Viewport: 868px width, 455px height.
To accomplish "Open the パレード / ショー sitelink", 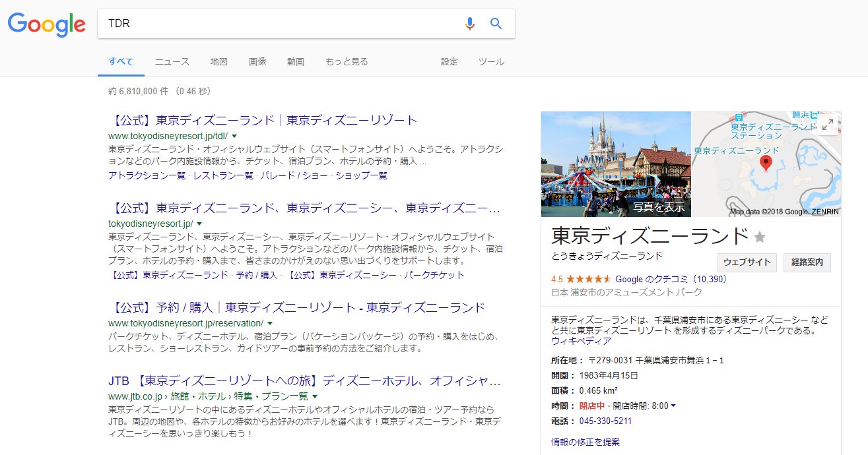I will click(x=294, y=175).
